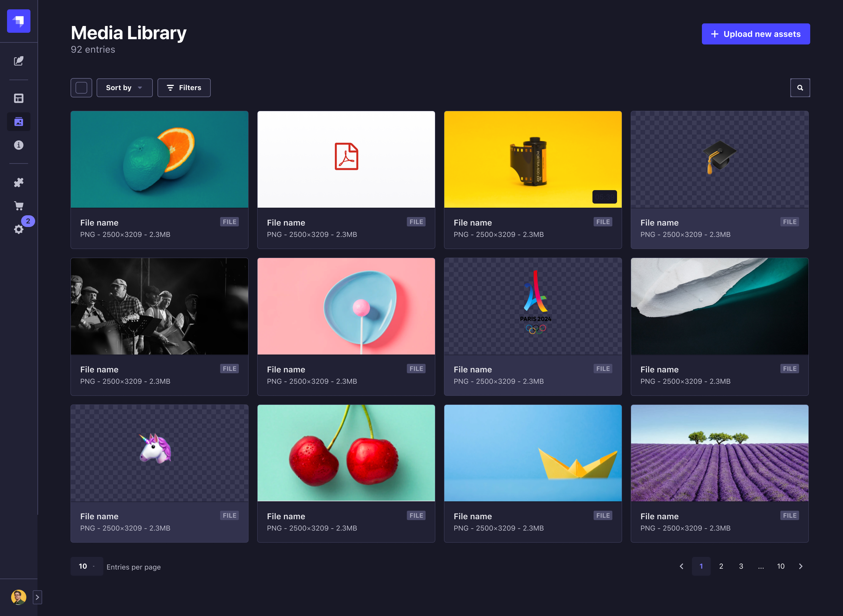Open Settings gear icon with badge

point(19,229)
